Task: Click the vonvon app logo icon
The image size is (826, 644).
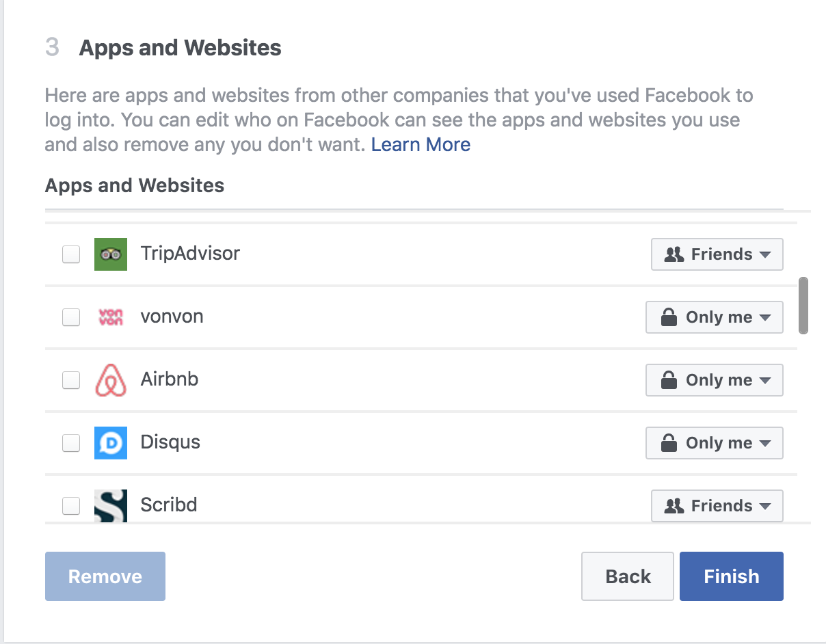Action: pos(111,317)
